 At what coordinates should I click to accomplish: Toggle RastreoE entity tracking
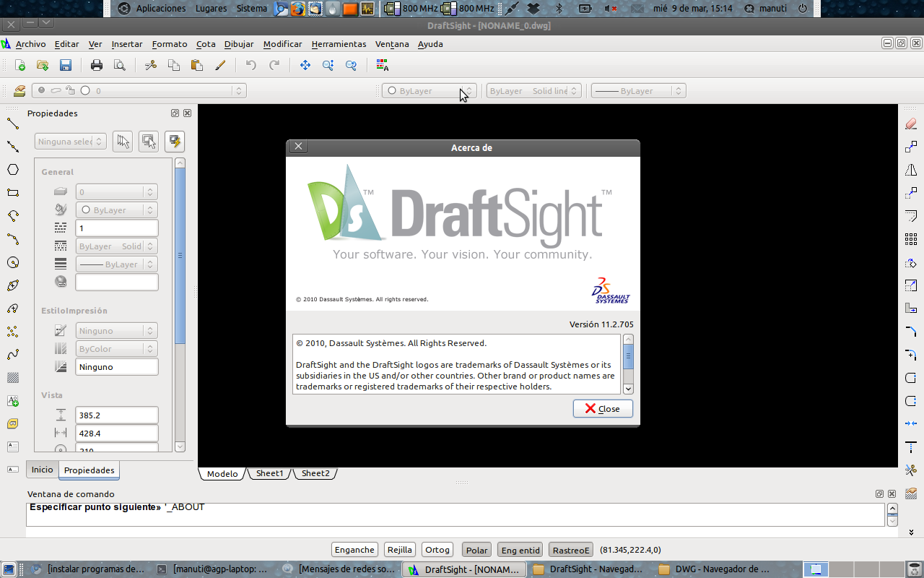pyautogui.click(x=571, y=550)
